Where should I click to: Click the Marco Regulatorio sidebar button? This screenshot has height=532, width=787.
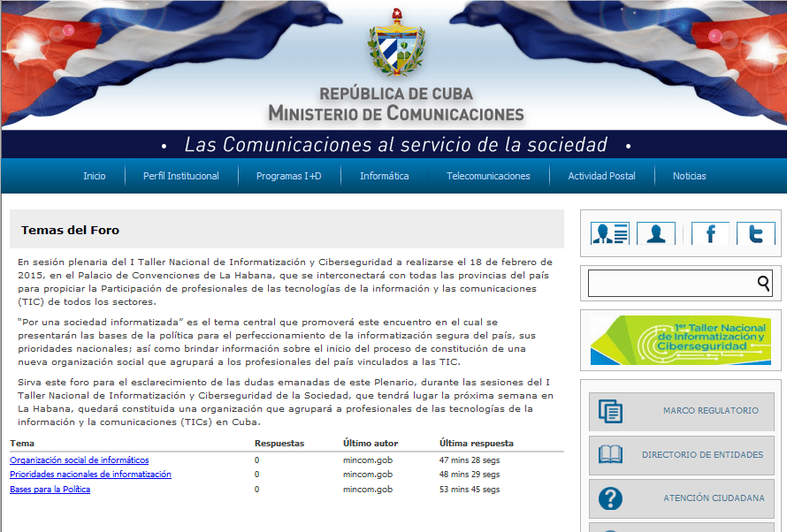point(681,411)
